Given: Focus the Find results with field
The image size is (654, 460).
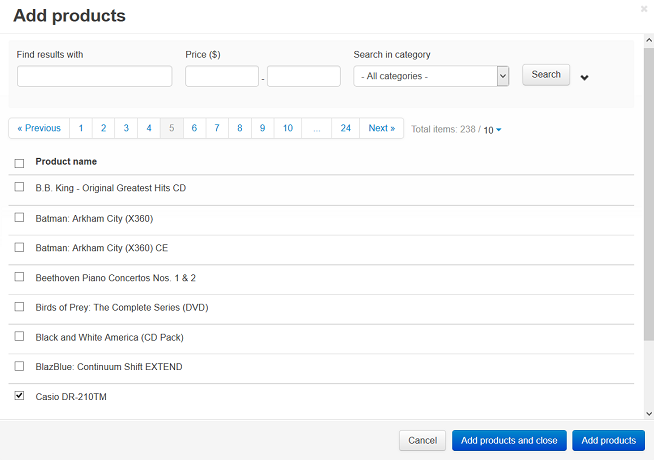Looking at the screenshot, I should (95, 76).
